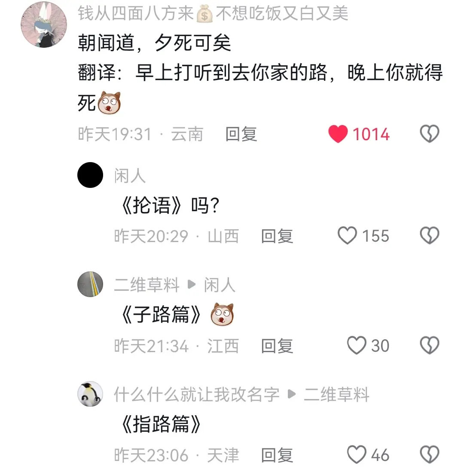Open username 钱从四面八方来 profile
The image size is (464, 476).
213,13
